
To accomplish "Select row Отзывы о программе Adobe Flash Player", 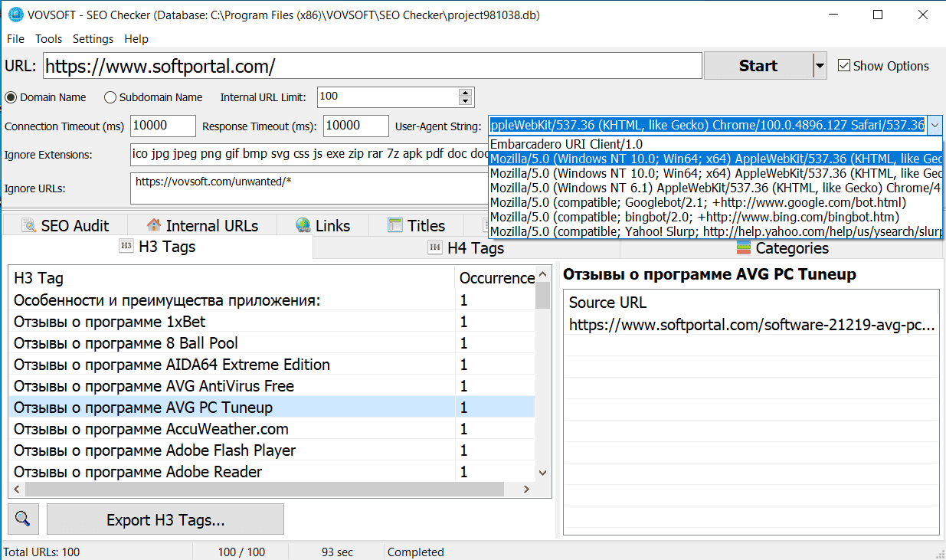I will pyautogui.click(x=272, y=450).
